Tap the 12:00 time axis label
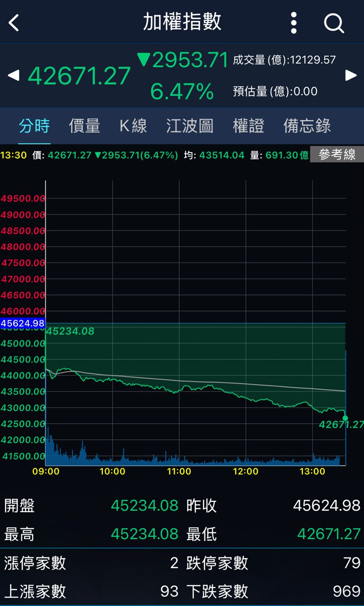The image size is (364, 606). 246,472
